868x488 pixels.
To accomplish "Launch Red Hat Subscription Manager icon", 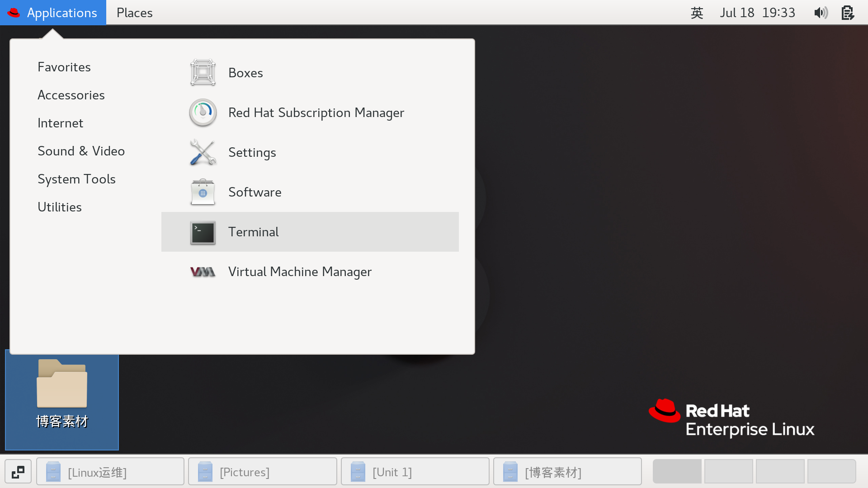I will [203, 113].
